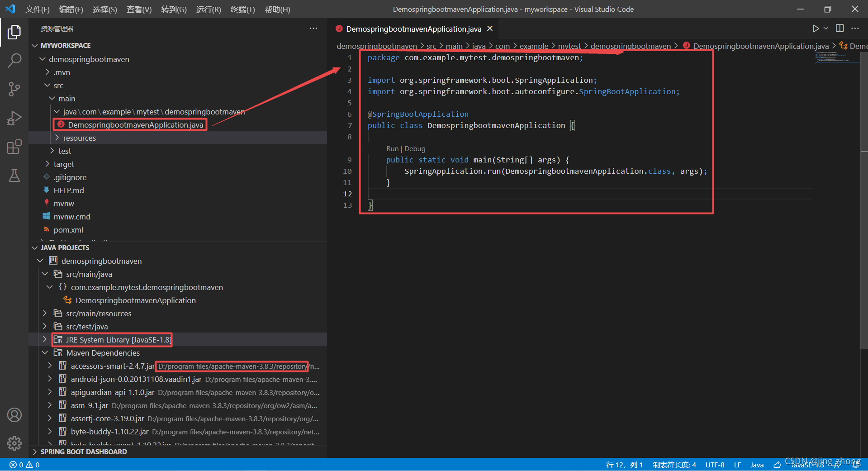The image size is (868, 471).
Task: Close the DemospringbootmavenApplication.java tab
Action: 490,29
